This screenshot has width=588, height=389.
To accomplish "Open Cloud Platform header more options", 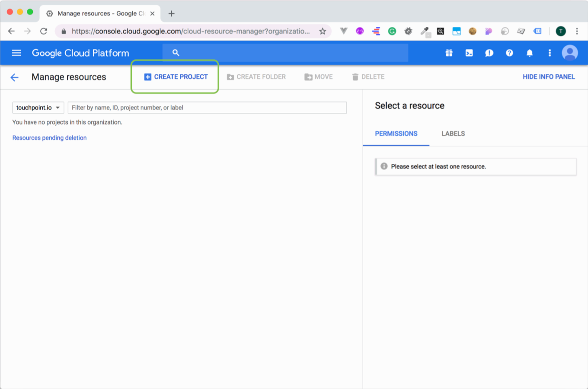I will click(550, 53).
